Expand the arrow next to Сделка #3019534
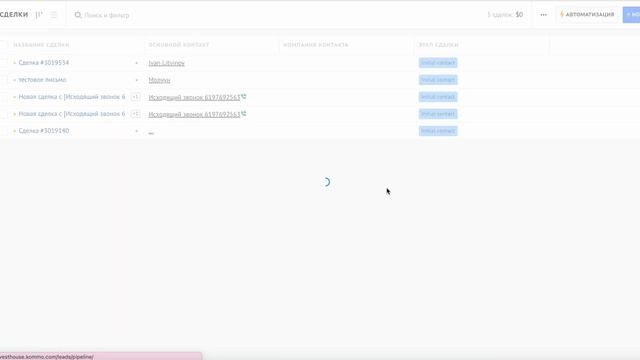640x360 pixels. click(x=136, y=63)
